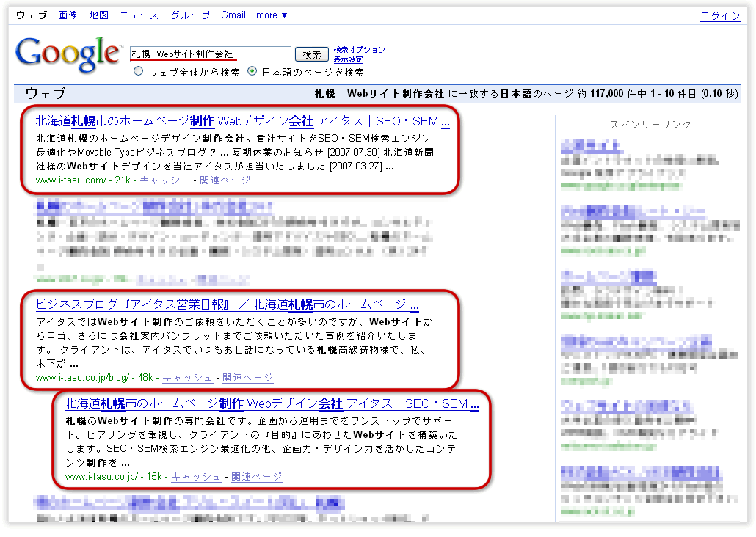The height and width of the screenshot is (537, 756).
Task: Select the 日本語のページを検索 radio button
Action: 252,72
